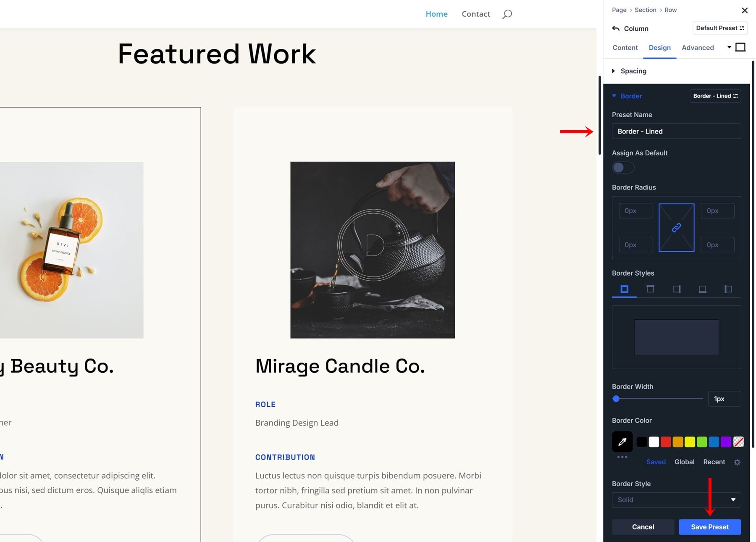Open color palette settings gear
This screenshot has width=756, height=542.
tap(737, 462)
